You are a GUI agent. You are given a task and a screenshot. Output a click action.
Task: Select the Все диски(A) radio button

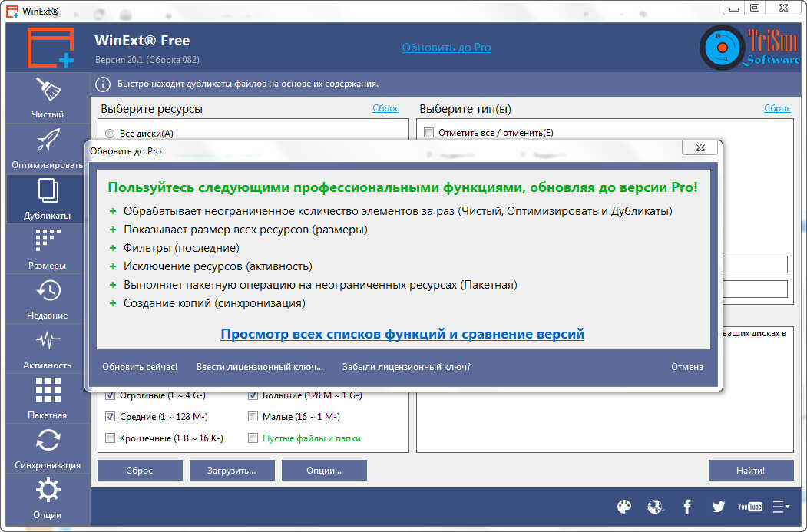click(110, 134)
